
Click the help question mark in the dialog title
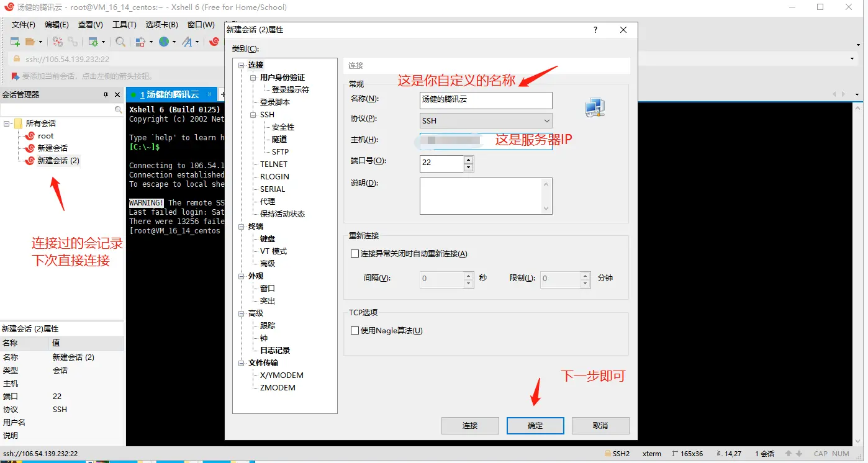click(595, 30)
